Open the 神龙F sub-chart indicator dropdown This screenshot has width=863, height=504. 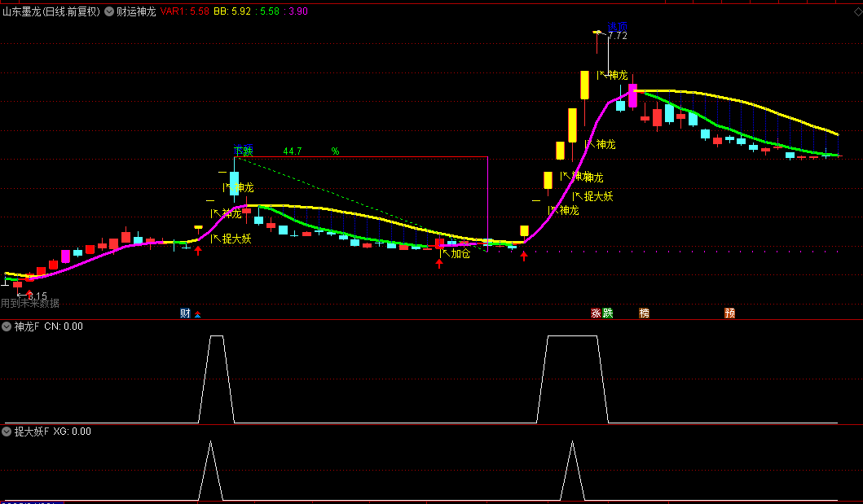7,327
